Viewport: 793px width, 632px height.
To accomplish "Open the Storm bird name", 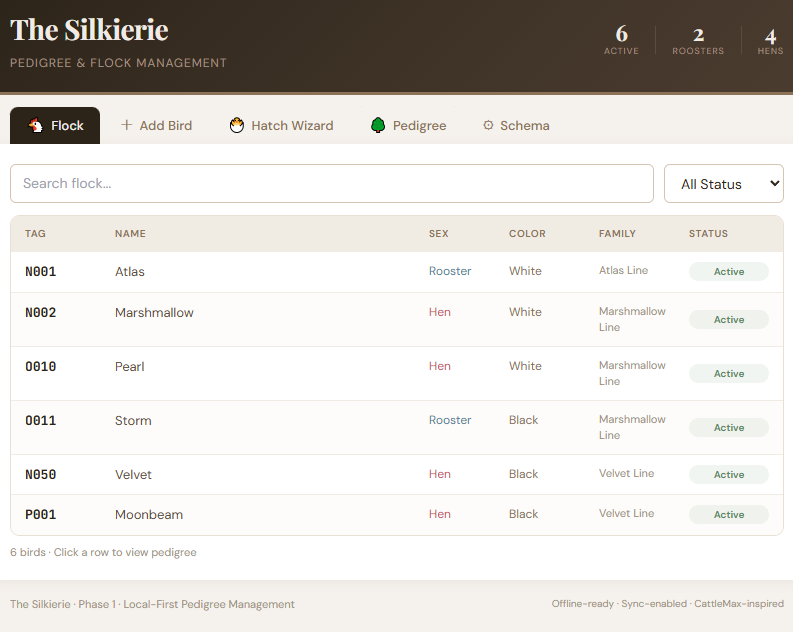I will [133, 421].
